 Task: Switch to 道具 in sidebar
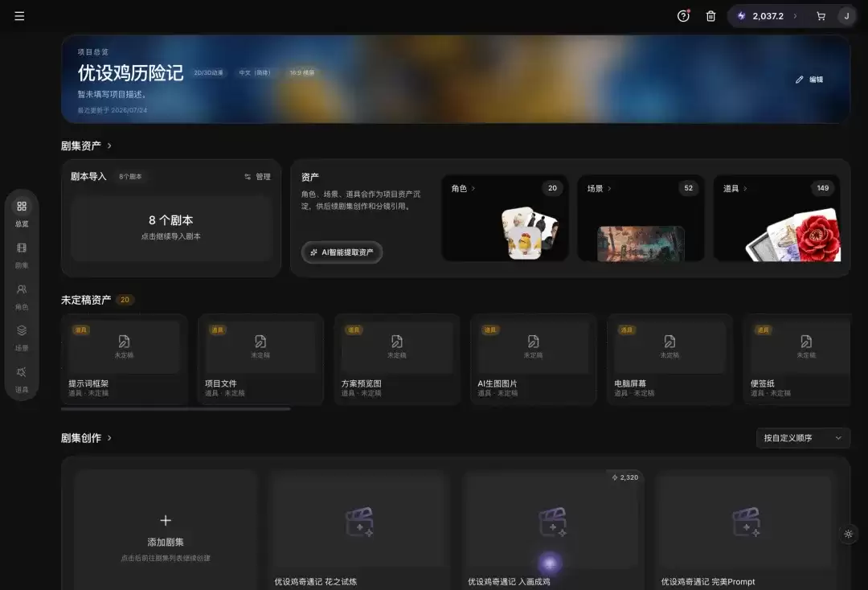click(x=22, y=379)
